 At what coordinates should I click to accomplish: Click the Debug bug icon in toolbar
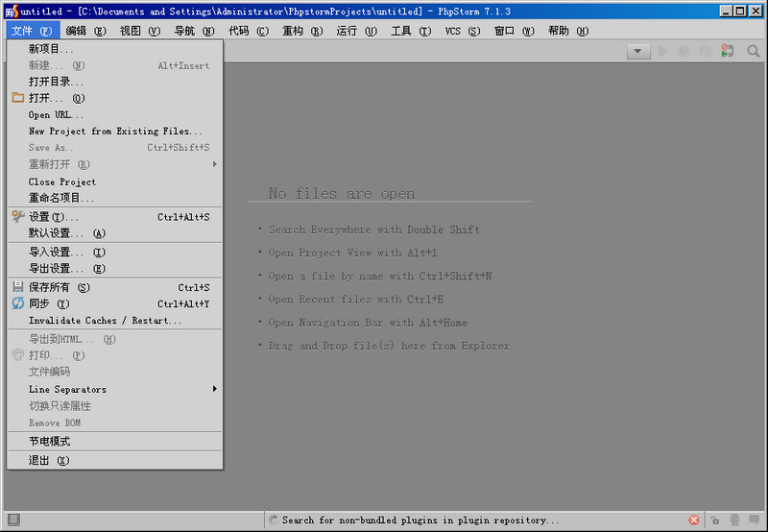pos(684,51)
